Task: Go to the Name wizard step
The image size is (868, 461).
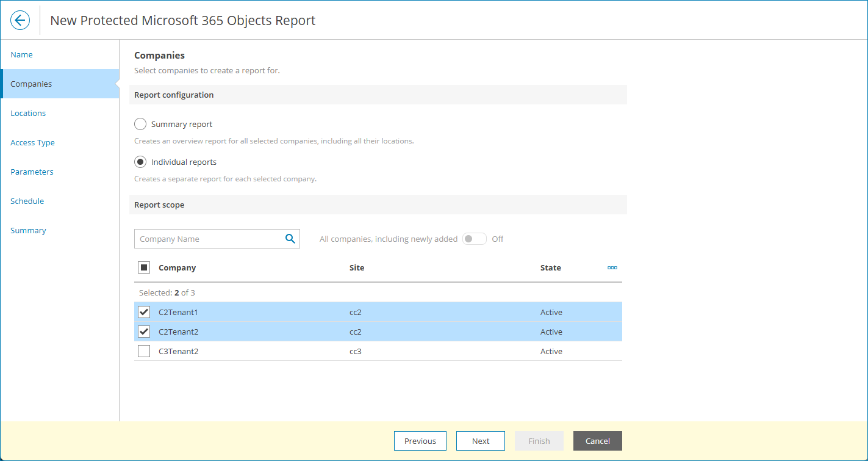Action: pyautogui.click(x=22, y=55)
